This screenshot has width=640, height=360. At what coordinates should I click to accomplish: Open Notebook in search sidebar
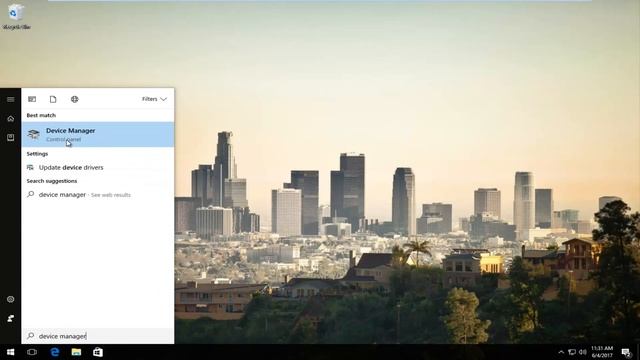coord(11,138)
